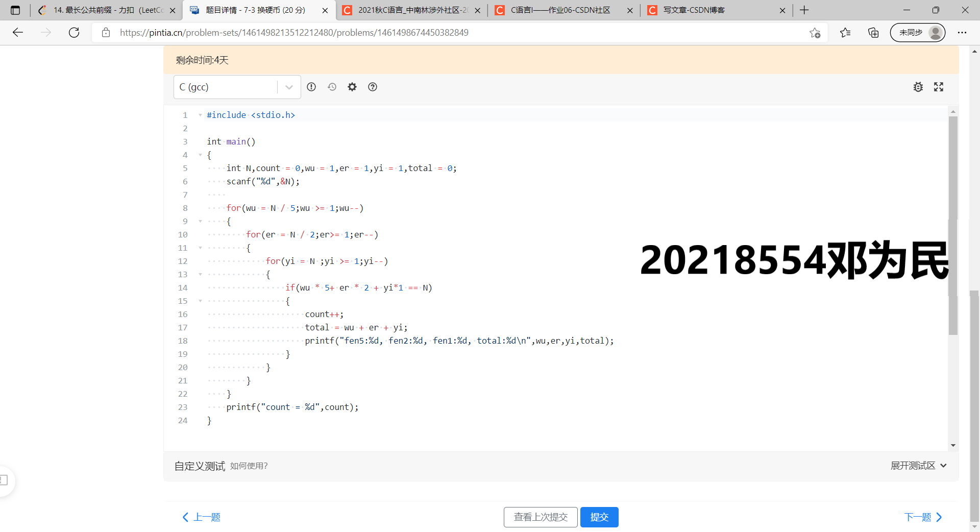The height and width of the screenshot is (532, 980).
Task: Close the C语言I作业06 tab
Action: pyautogui.click(x=630, y=10)
